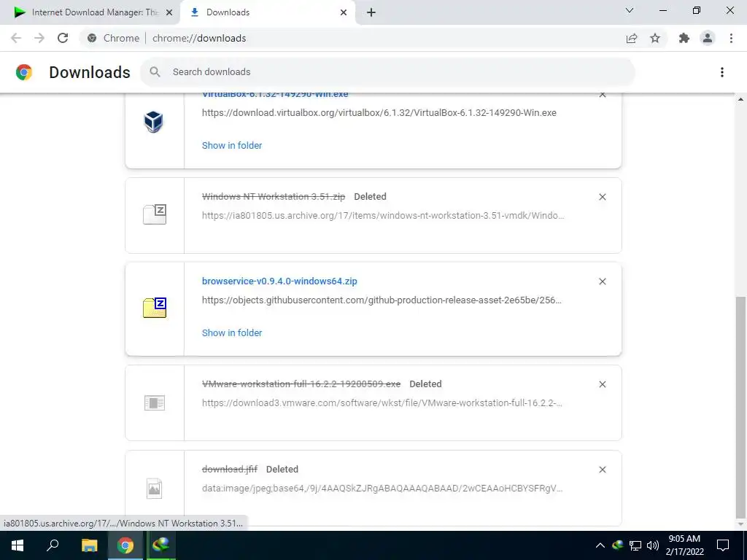Open the Extensions puzzle icon
The height and width of the screenshot is (560, 747).
pyautogui.click(x=684, y=38)
